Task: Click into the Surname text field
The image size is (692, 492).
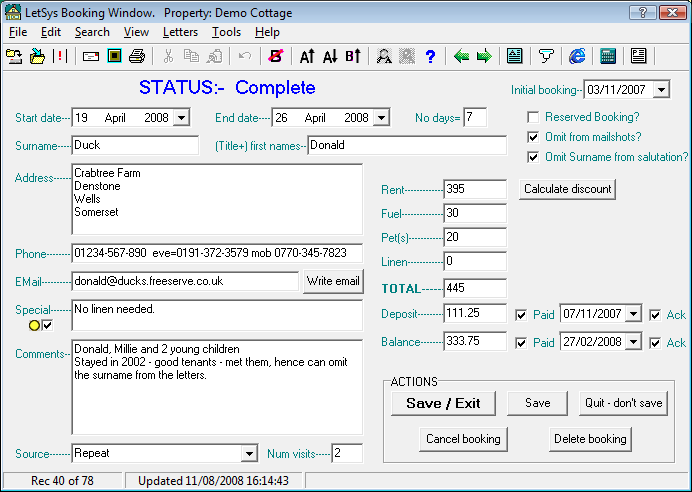Action: tap(135, 145)
